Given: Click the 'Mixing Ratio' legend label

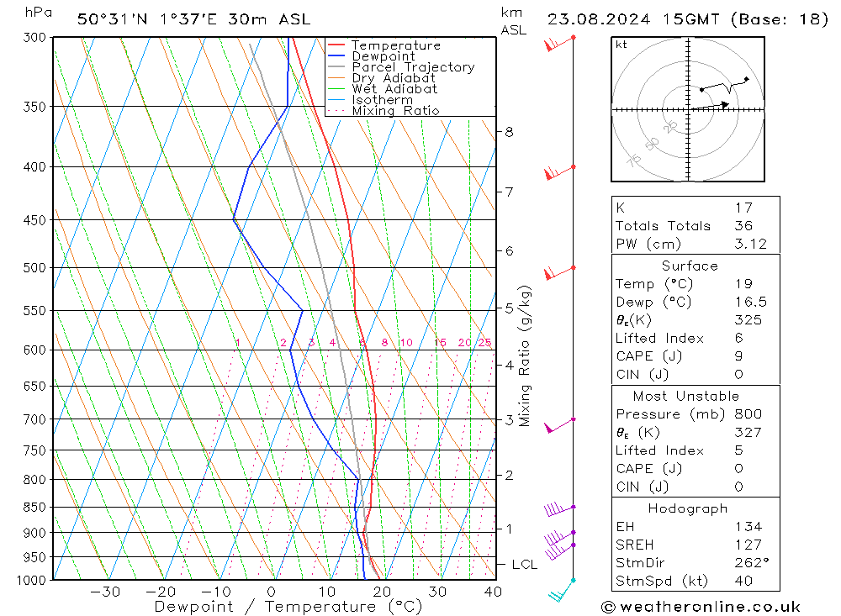Looking at the screenshot, I should pyautogui.click(x=395, y=111).
